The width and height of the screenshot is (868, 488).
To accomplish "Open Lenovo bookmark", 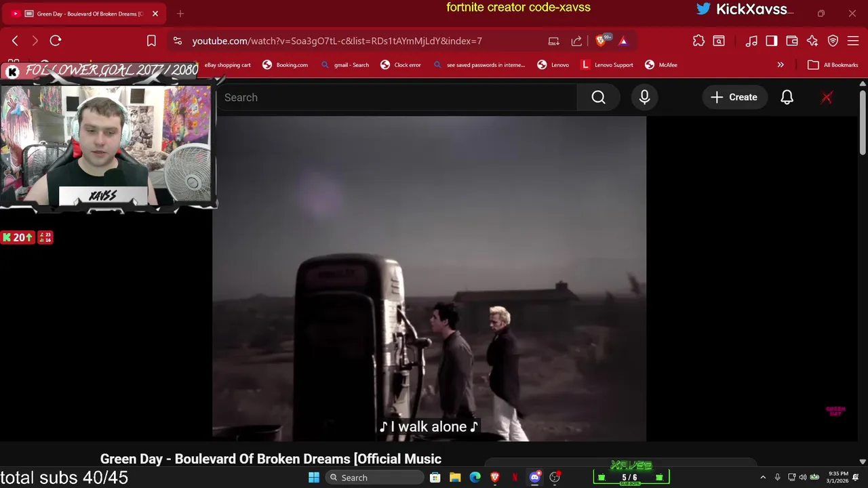I will 553,65.
